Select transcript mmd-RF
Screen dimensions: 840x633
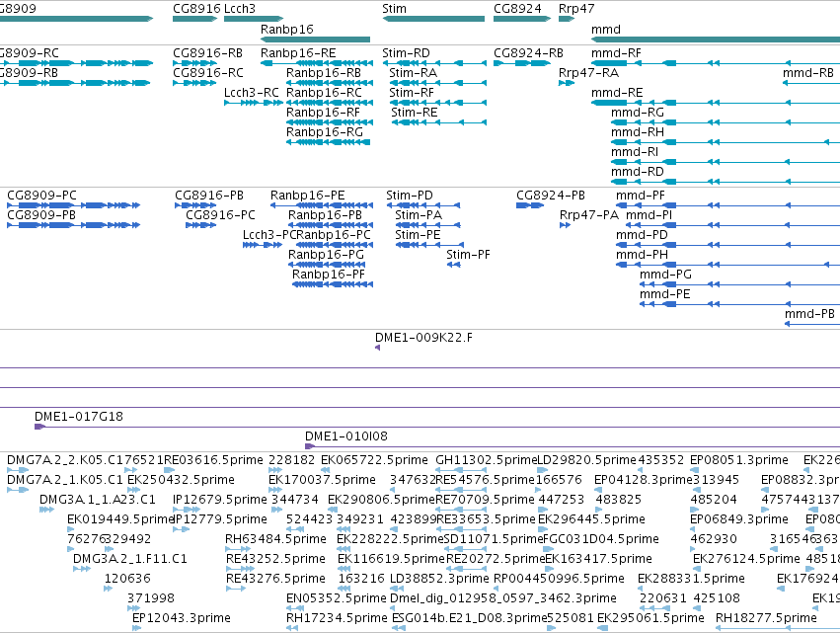click(716, 63)
